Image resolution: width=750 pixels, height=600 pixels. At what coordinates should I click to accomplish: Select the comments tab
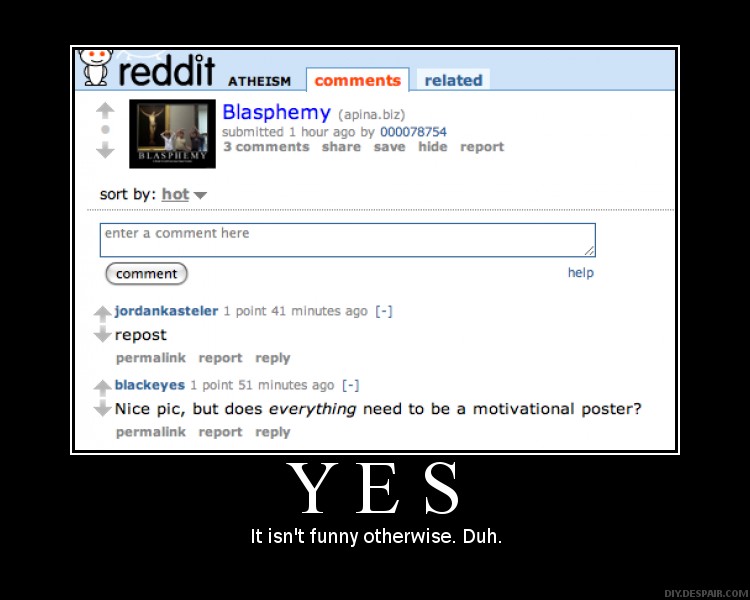point(357,80)
